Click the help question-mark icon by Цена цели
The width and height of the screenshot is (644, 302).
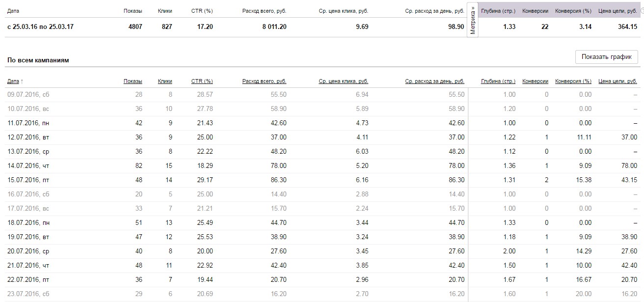(642, 11)
